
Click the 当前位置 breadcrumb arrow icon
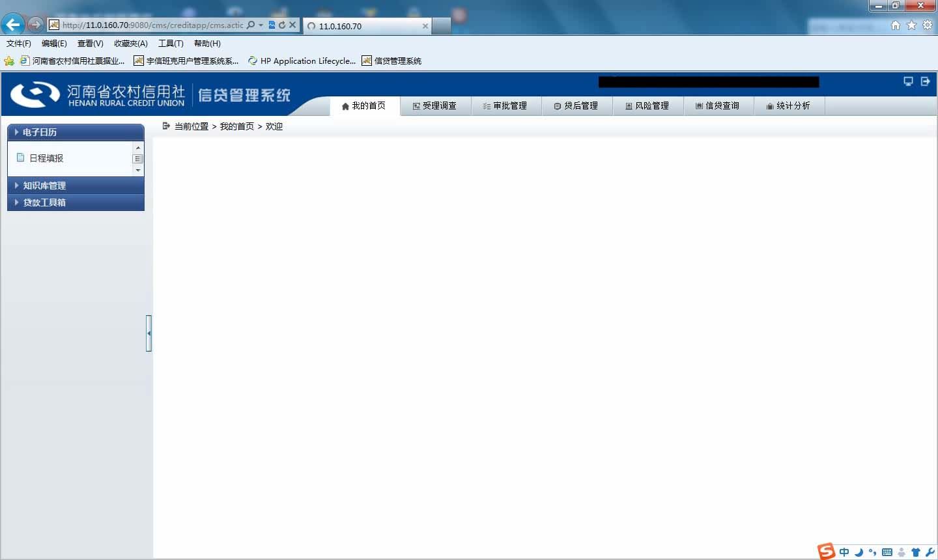point(166,126)
